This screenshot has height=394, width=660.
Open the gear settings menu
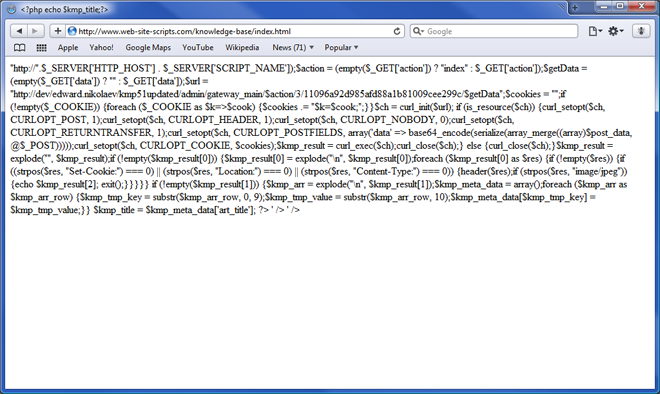click(x=616, y=31)
